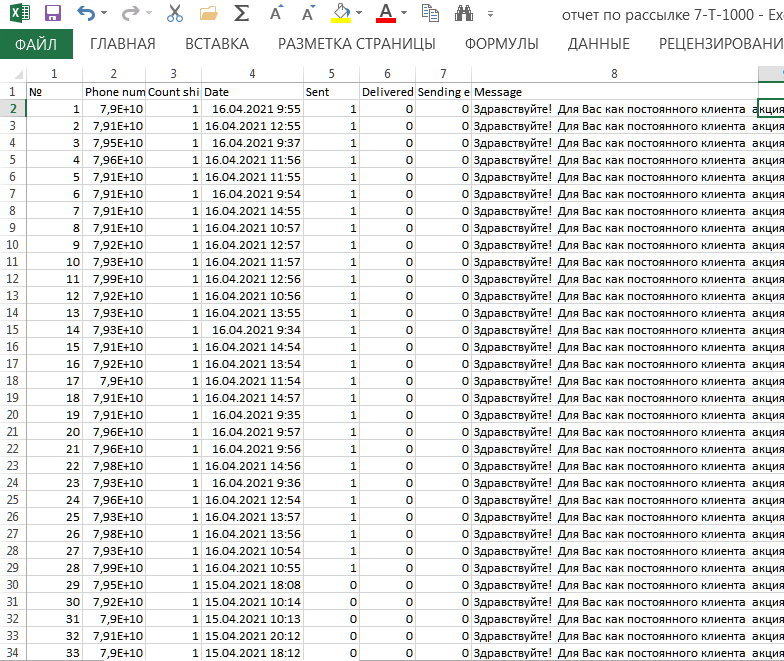This screenshot has height=661, width=784.
Task: Redo the last undone action
Action: [130, 13]
